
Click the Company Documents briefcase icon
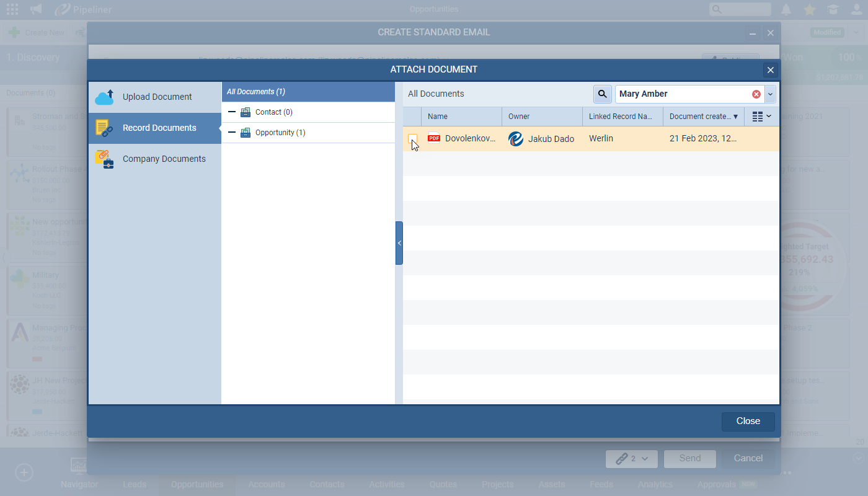[x=104, y=159]
